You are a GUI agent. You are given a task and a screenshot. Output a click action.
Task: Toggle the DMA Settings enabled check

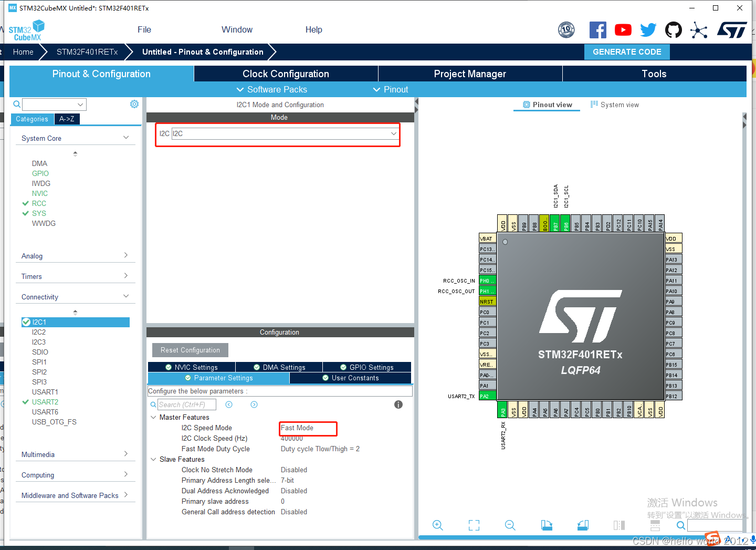coord(257,367)
